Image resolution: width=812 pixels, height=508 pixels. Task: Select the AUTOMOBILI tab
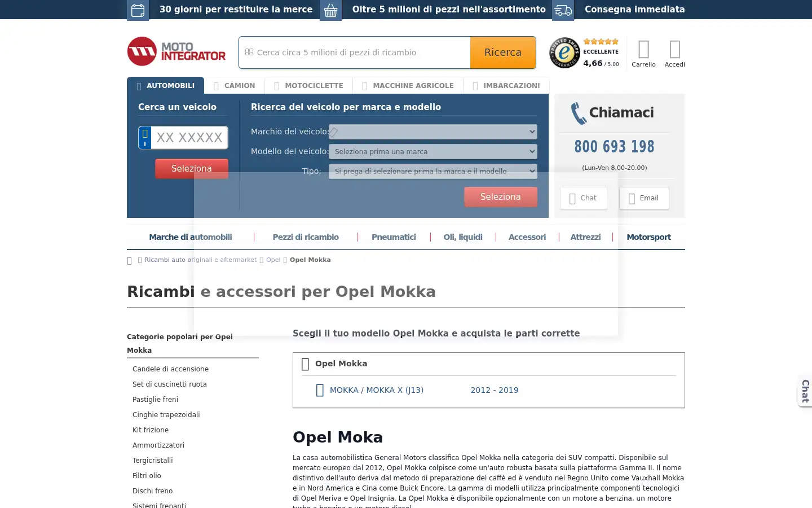[x=165, y=85]
